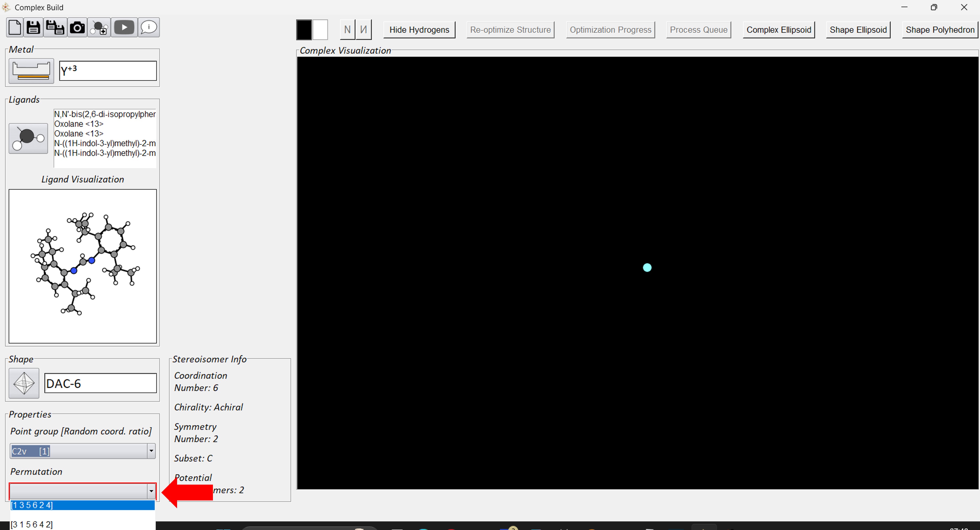The width and height of the screenshot is (980, 530).
Task: Choose the white background color swatch
Action: [x=320, y=30]
